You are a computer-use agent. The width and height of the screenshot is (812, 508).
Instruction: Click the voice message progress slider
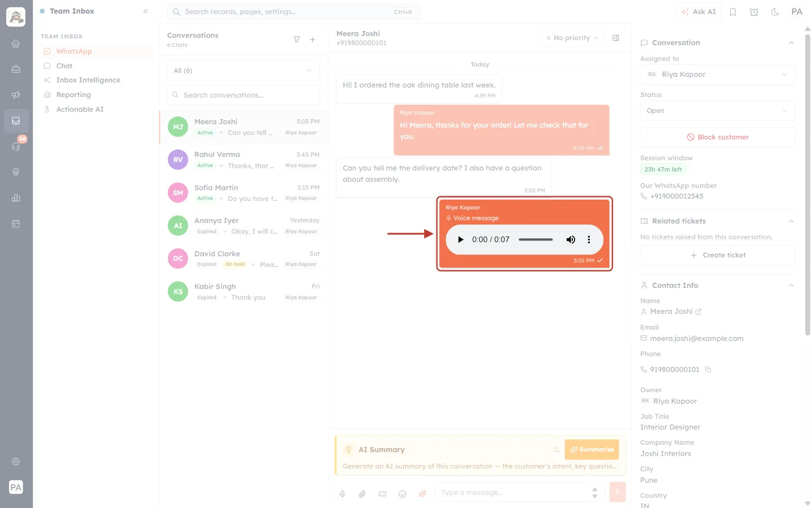point(536,239)
